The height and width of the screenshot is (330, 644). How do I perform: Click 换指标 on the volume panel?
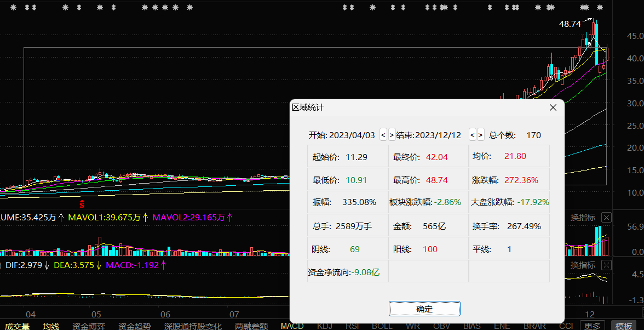pyautogui.click(x=583, y=218)
